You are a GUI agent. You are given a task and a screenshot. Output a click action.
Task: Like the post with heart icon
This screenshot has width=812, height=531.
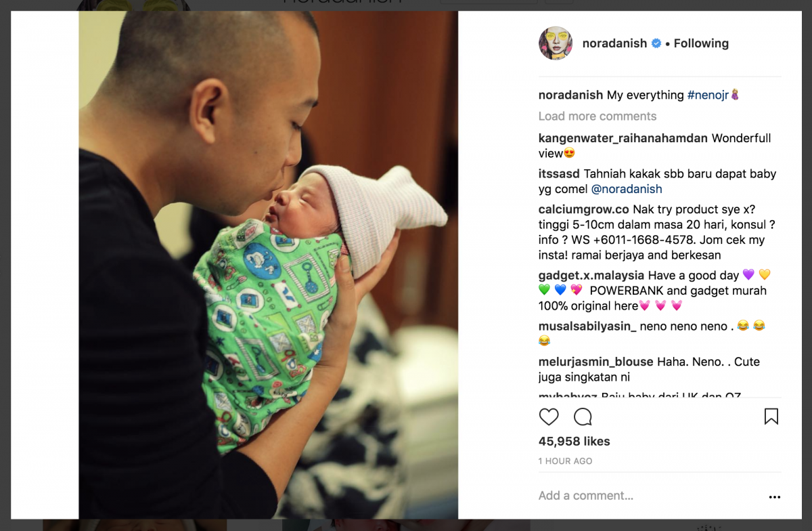tap(549, 417)
